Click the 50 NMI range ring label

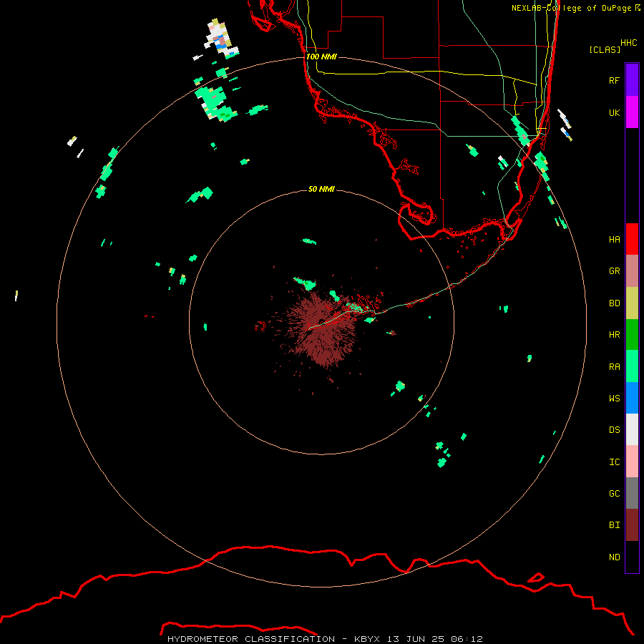click(x=321, y=189)
